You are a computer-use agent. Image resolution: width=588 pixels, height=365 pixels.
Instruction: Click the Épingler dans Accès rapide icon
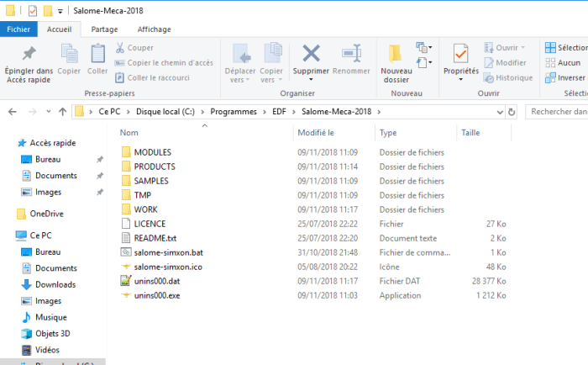[29, 55]
